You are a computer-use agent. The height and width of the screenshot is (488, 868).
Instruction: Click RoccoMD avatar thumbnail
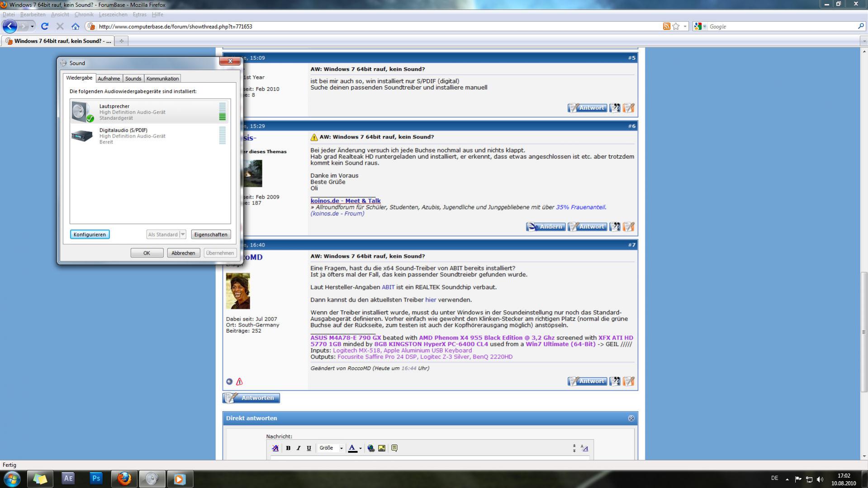[238, 291]
